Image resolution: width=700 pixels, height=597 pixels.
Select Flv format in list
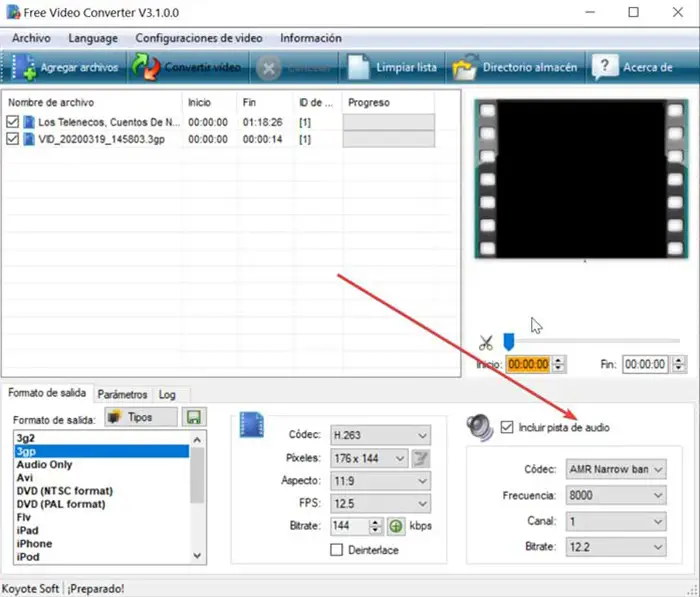click(102, 517)
